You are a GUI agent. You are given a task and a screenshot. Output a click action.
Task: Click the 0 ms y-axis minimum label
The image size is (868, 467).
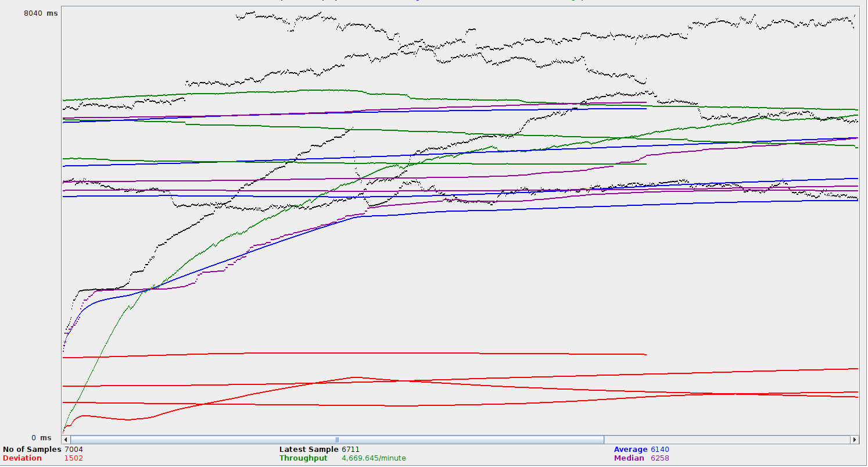(41, 438)
